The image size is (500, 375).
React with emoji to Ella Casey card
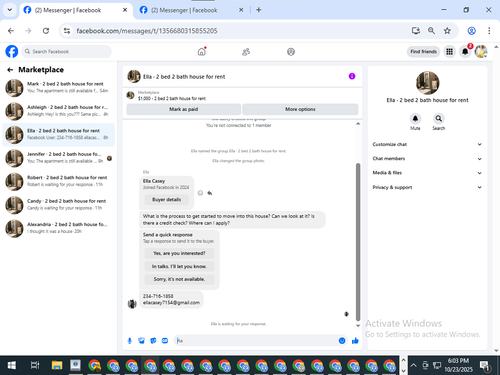coord(200,193)
